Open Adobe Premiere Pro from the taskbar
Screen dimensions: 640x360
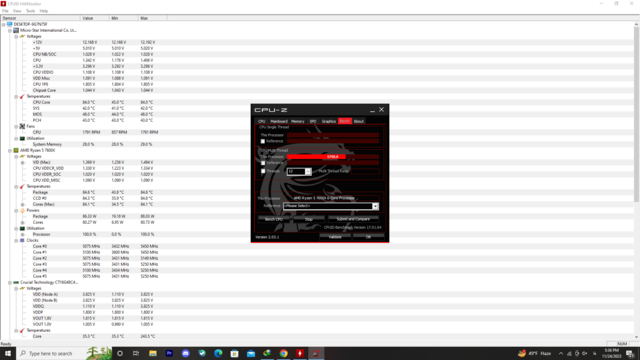(169, 353)
